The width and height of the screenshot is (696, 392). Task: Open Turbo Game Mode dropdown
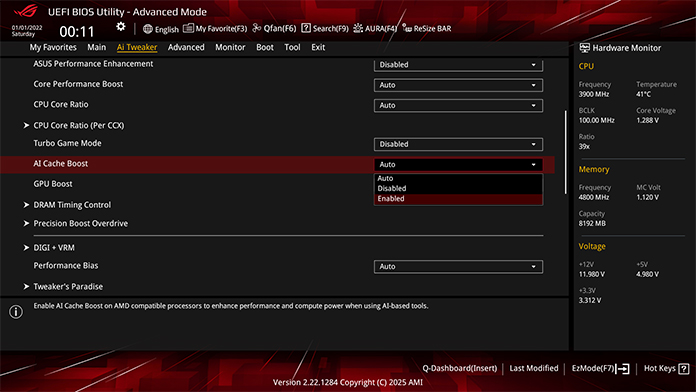[x=458, y=144]
